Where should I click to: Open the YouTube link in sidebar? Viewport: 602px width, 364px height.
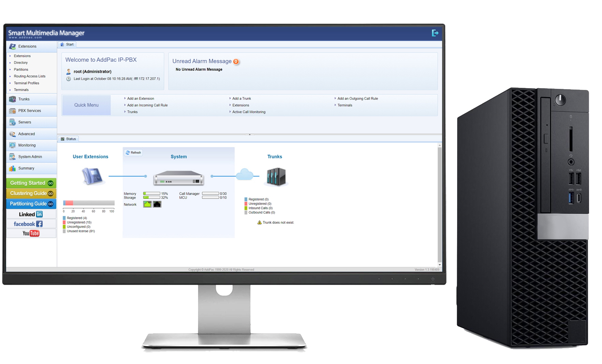click(x=31, y=233)
